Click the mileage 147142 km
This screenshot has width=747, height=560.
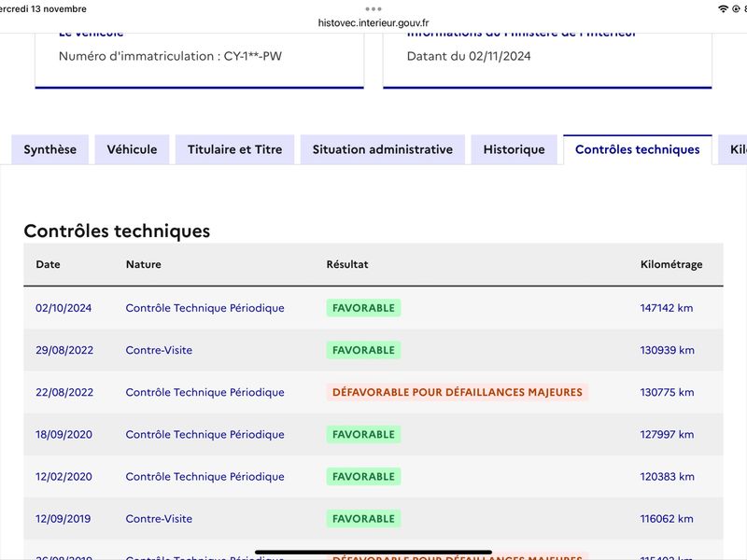point(667,308)
